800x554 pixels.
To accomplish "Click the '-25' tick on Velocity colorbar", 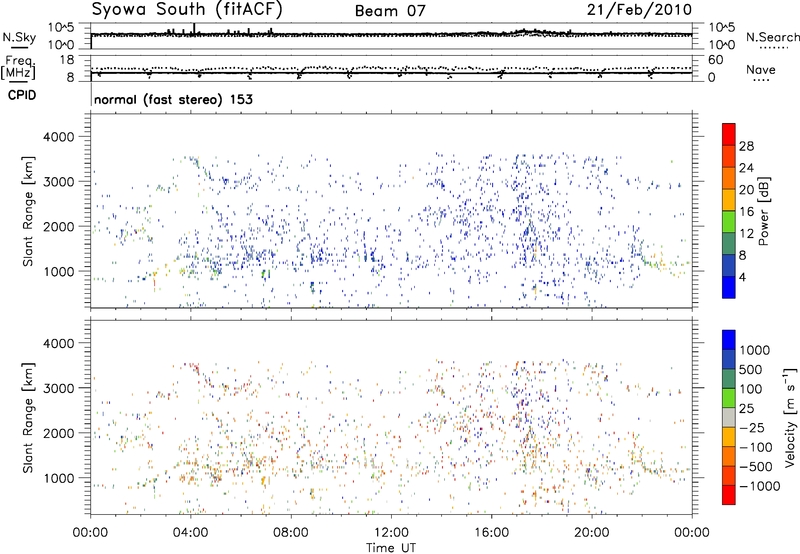I will click(x=752, y=428).
